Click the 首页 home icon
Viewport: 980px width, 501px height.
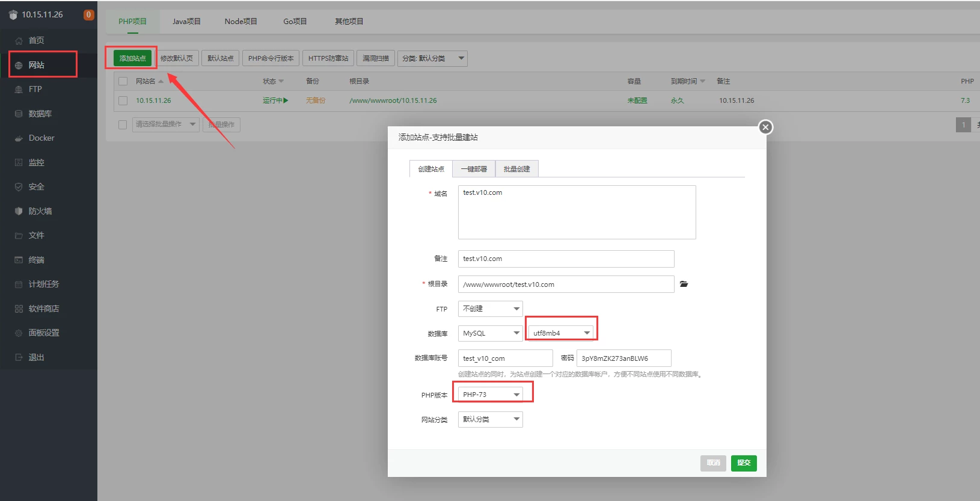pos(19,41)
